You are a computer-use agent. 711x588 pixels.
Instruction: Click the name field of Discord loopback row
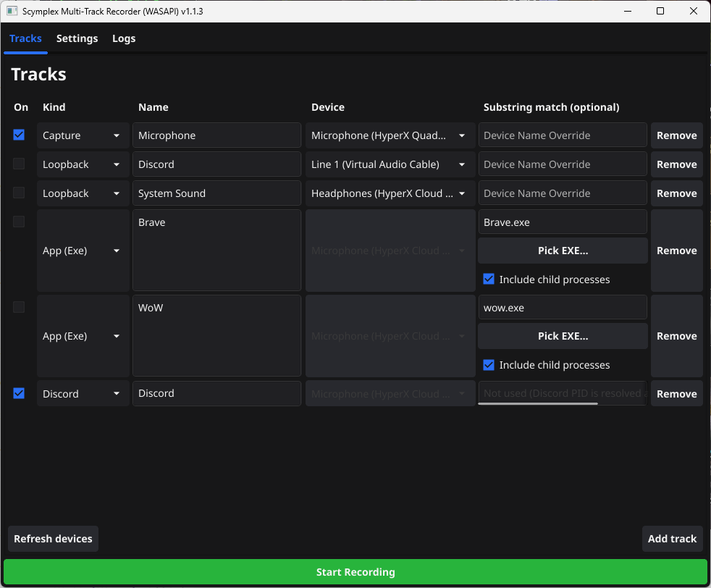[x=216, y=164]
